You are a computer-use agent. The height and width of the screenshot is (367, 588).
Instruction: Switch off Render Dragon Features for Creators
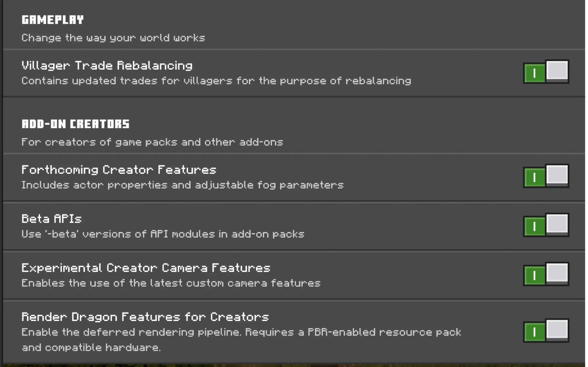pos(546,331)
